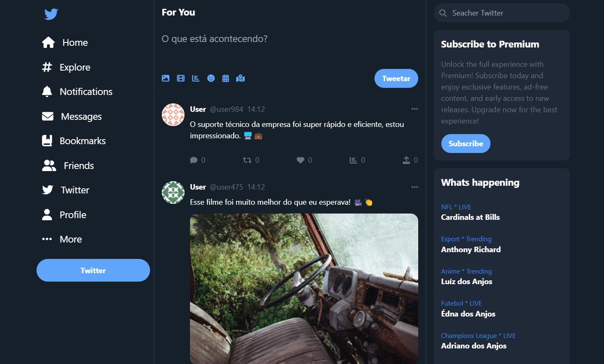Like the tweet from user984
This screenshot has height=364, width=604.
tap(301, 160)
